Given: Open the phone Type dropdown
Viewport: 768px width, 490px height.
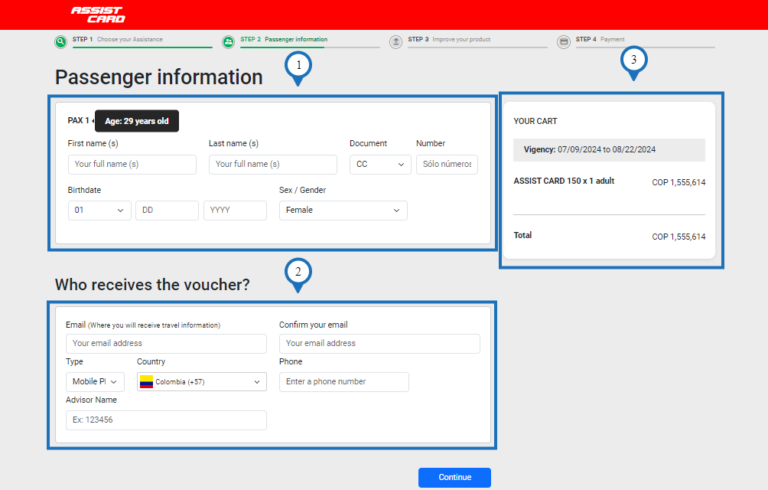Looking at the screenshot, I should (x=95, y=382).
